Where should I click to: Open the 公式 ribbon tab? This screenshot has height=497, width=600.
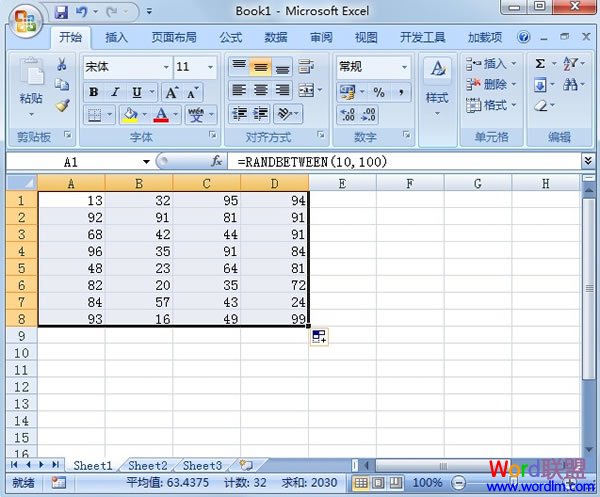230,37
